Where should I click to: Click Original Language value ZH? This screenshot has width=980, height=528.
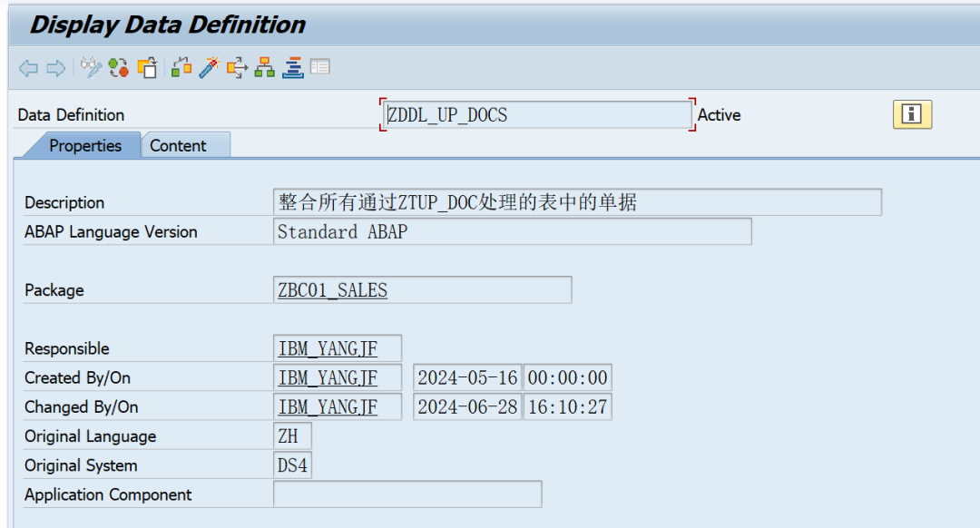tap(292, 436)
